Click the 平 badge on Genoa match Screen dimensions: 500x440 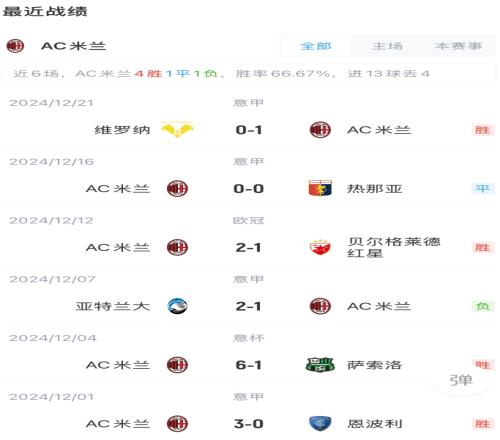[482, 189]
